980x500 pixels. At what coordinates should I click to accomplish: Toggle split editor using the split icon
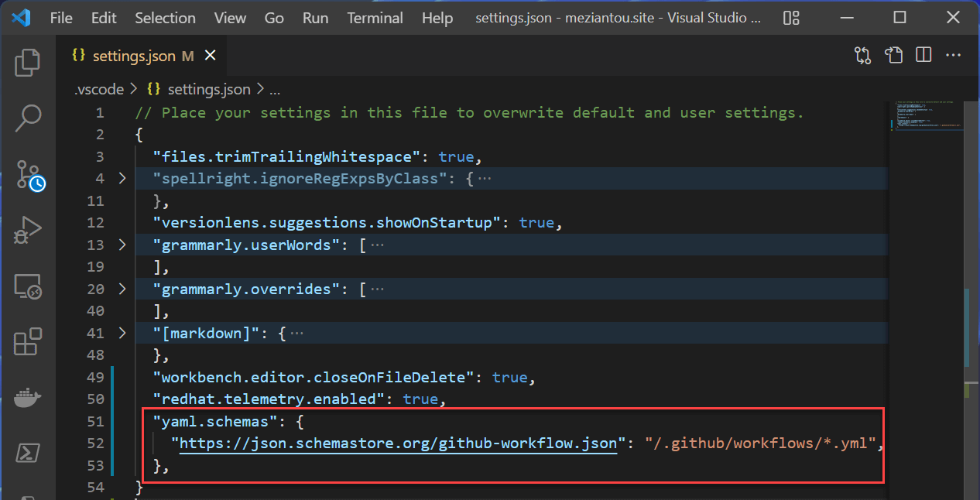click(x=923, y=55)
